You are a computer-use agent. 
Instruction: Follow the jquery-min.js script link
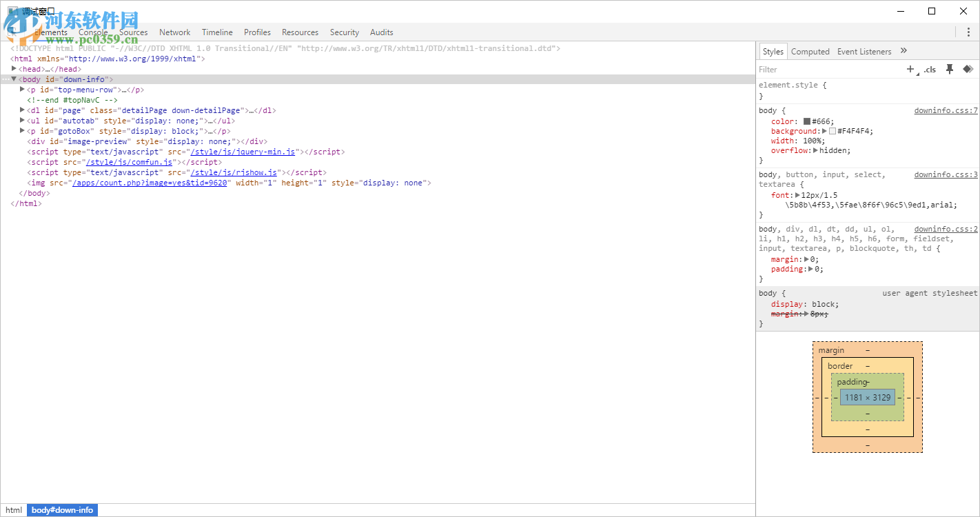[243, 152]
